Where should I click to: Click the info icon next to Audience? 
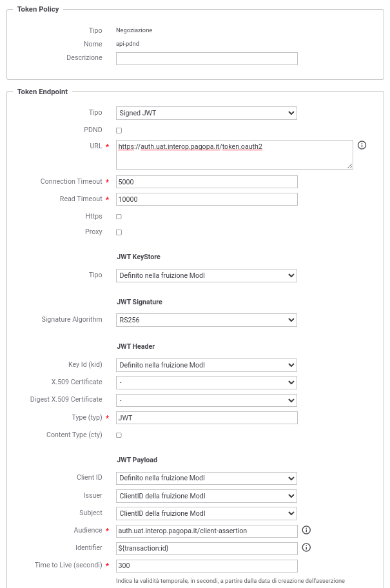(x=306, y=530)
